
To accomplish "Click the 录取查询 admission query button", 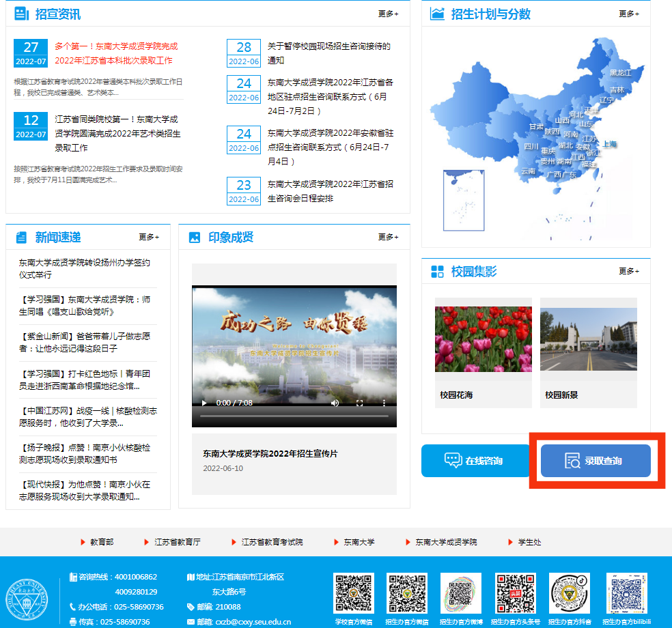I will click(x=596, y=461).
